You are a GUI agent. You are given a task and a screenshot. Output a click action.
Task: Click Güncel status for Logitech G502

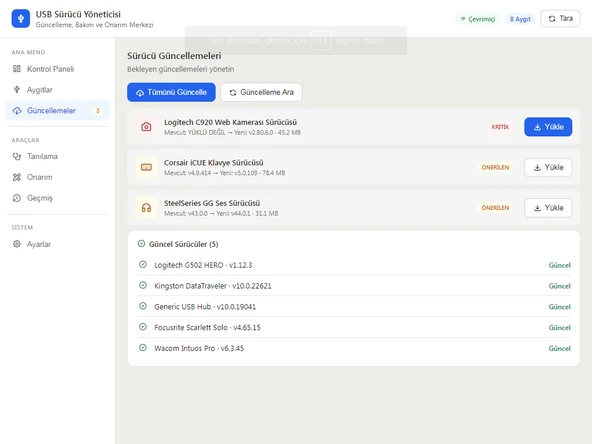point(559,265)
